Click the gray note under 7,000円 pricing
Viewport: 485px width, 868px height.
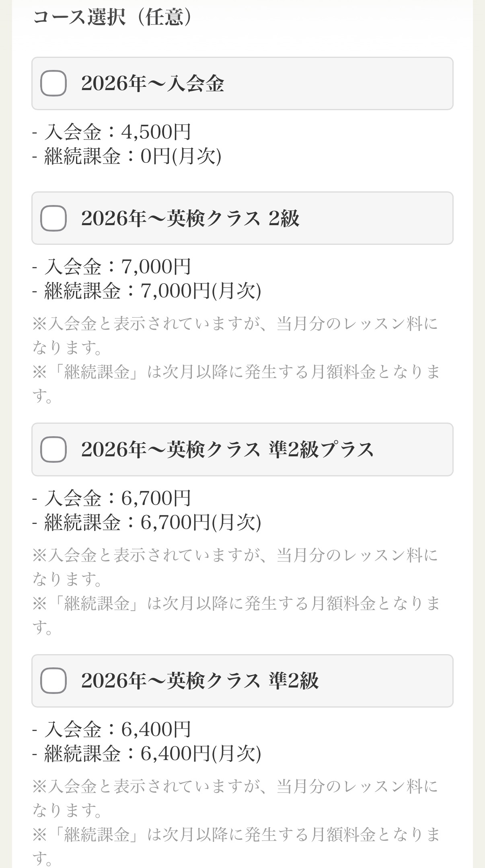pyautogui.click(x=236, y=360)
